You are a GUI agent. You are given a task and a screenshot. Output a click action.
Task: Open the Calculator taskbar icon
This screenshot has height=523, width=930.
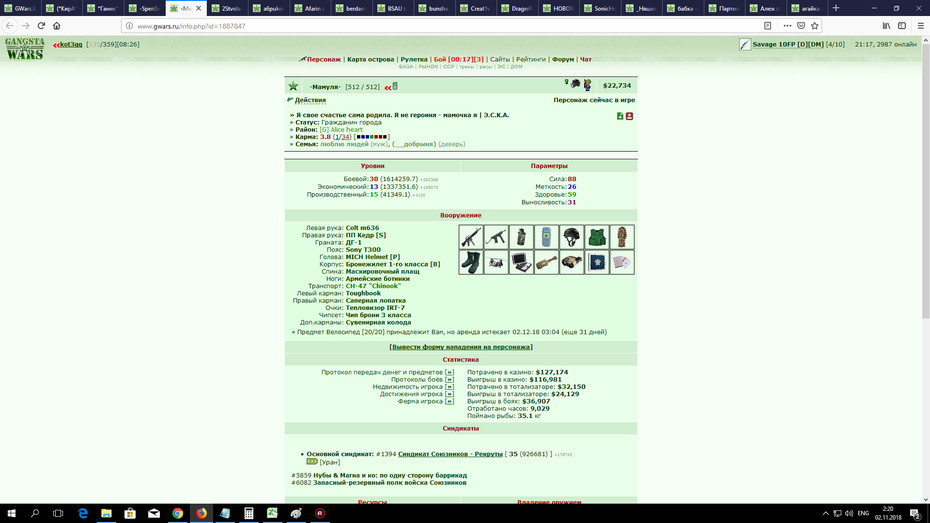tap(249, 514)
